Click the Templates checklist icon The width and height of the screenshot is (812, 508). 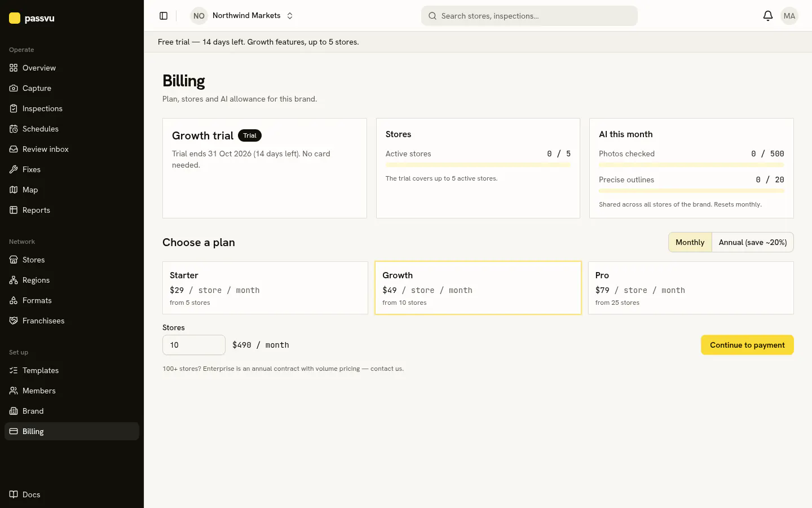click(14, 370)
